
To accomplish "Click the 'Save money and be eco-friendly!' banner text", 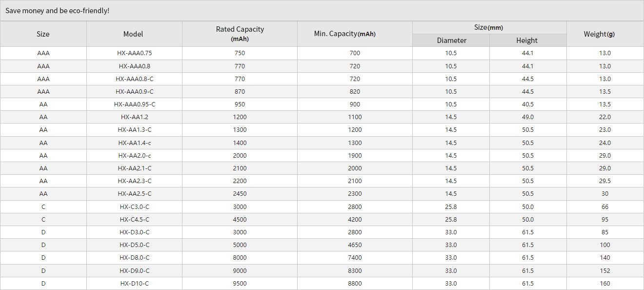I will (57, 11).
